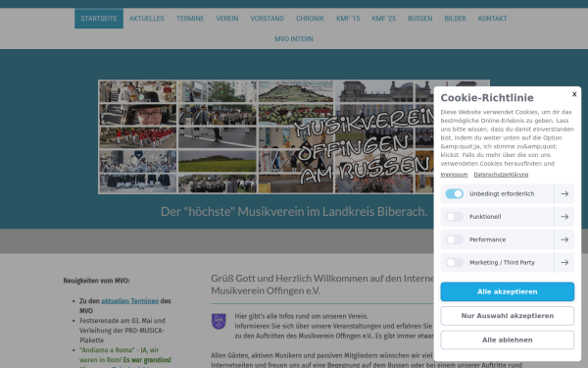
Task: Expand Performance details arrow
Action: coord(564,239)
